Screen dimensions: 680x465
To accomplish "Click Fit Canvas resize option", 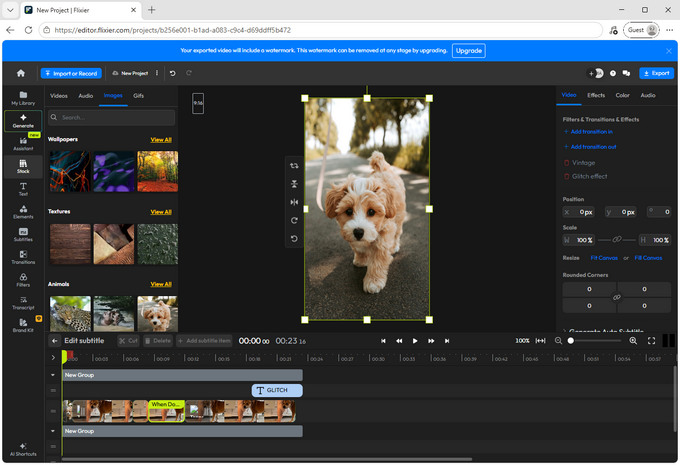I will 604,258.
